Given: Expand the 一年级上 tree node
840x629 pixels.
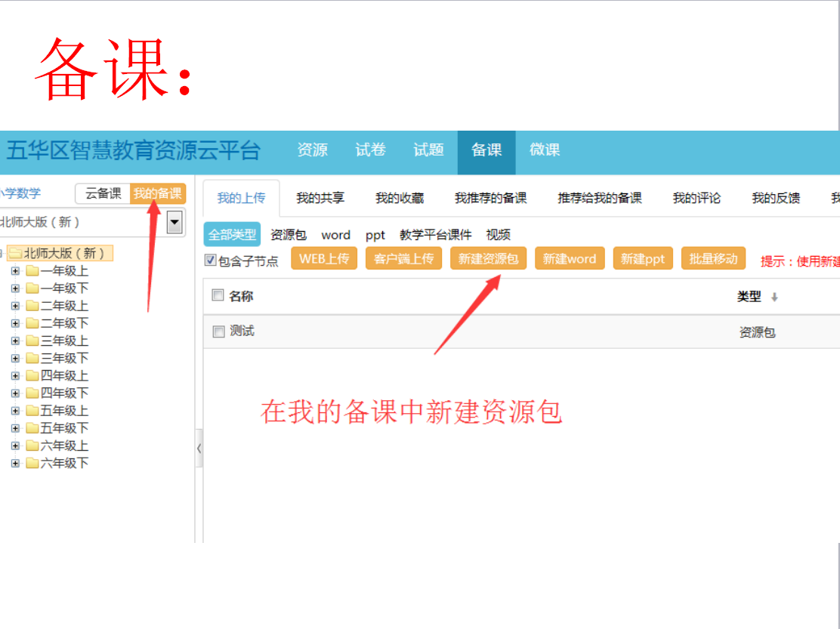Looking at the screenshot, I should click(16, 271).
